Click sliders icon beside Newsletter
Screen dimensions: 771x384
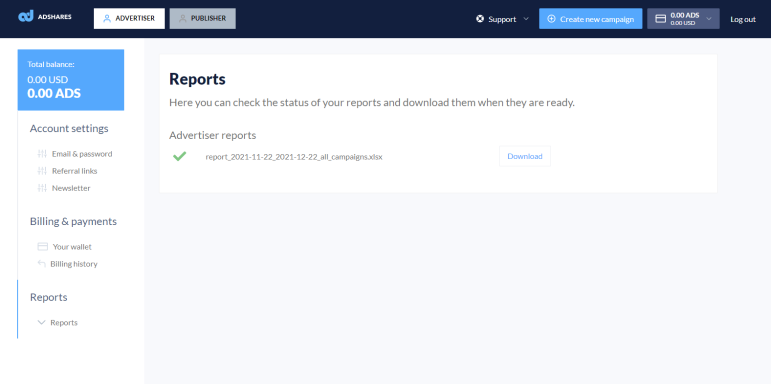coord(42,188)
